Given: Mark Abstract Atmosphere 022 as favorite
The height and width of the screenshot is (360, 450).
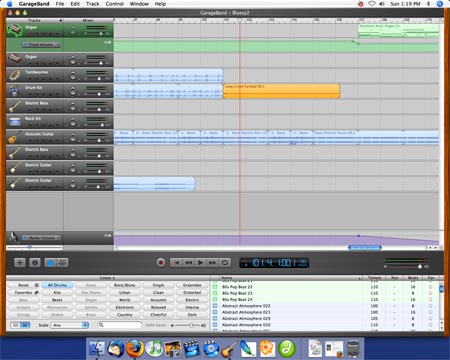Looking at the screenshot, I should click(430, 306).
